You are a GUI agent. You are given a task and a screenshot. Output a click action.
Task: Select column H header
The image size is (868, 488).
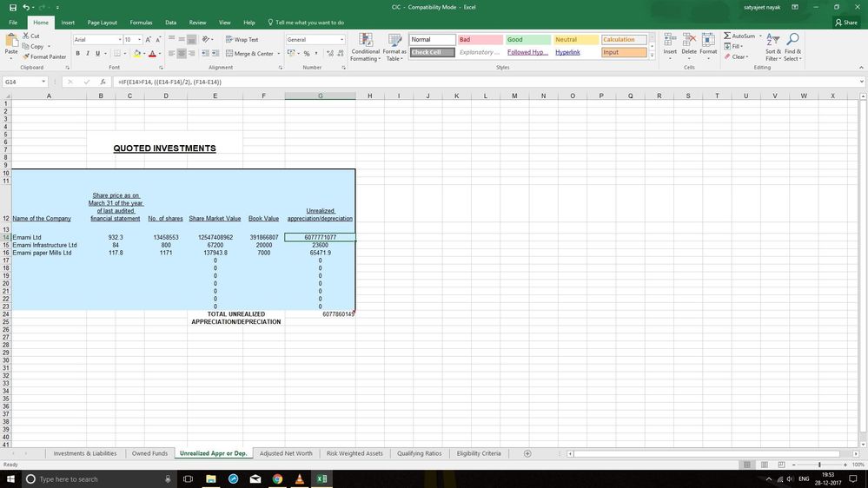[370, 96]
